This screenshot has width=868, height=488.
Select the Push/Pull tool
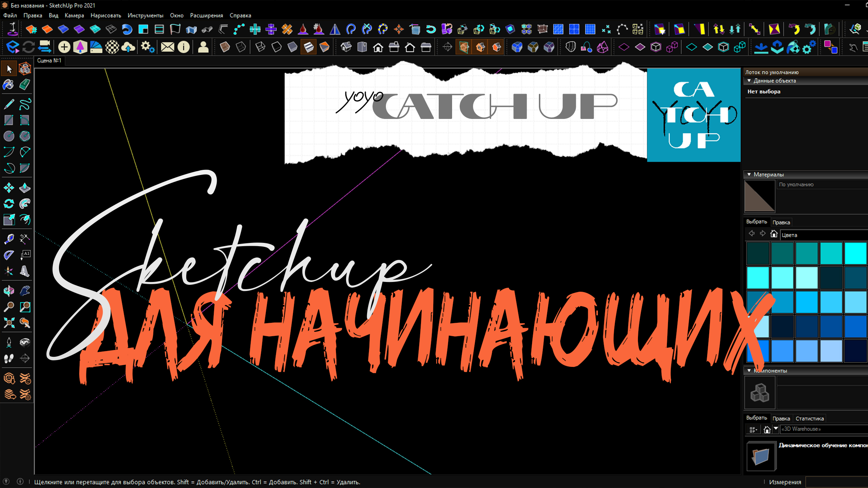click(25, 188)
